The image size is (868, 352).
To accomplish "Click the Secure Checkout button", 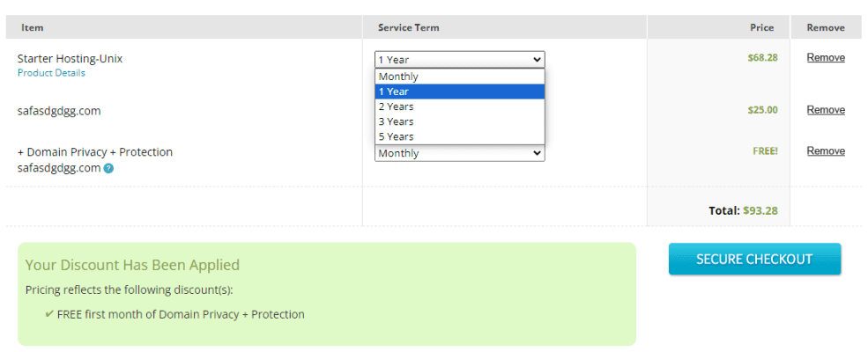I will pos(754,260).
